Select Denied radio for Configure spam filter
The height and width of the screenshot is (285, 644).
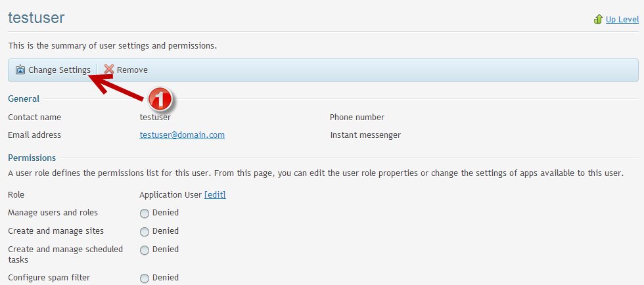tap(145, 278)
